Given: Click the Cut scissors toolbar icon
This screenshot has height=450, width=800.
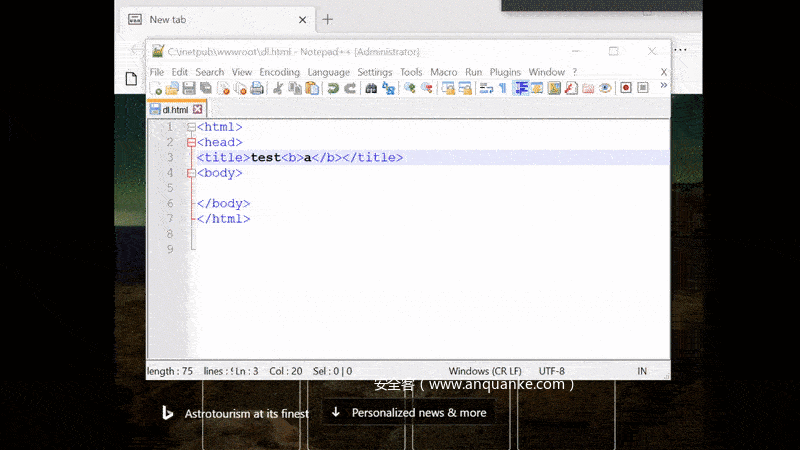Looking at the screenshot, I should click(278, 89).
